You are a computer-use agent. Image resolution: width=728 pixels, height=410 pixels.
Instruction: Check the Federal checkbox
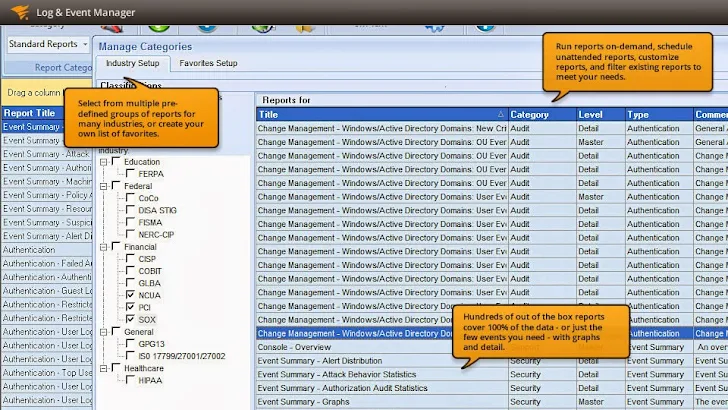tap(116, 185)
